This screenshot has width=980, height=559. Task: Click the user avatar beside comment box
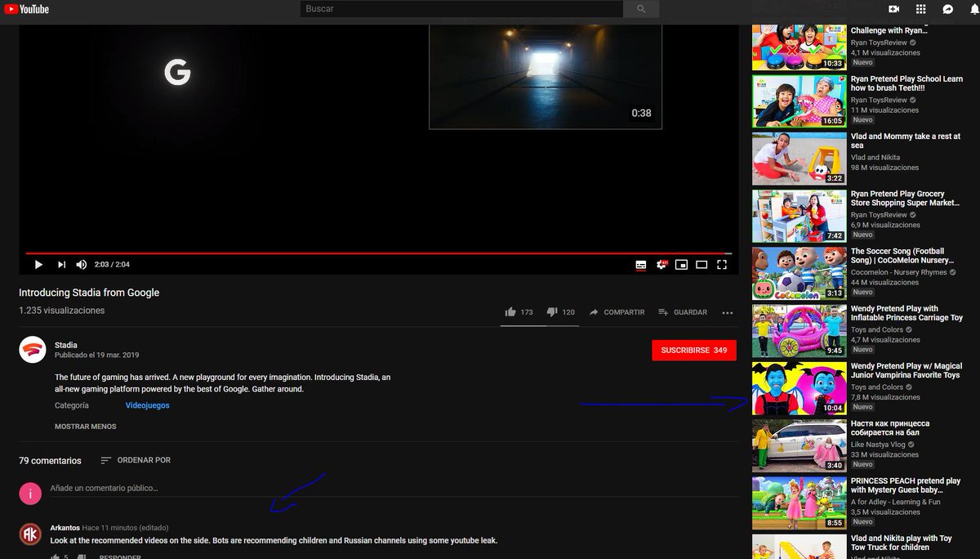coord(30,493)
